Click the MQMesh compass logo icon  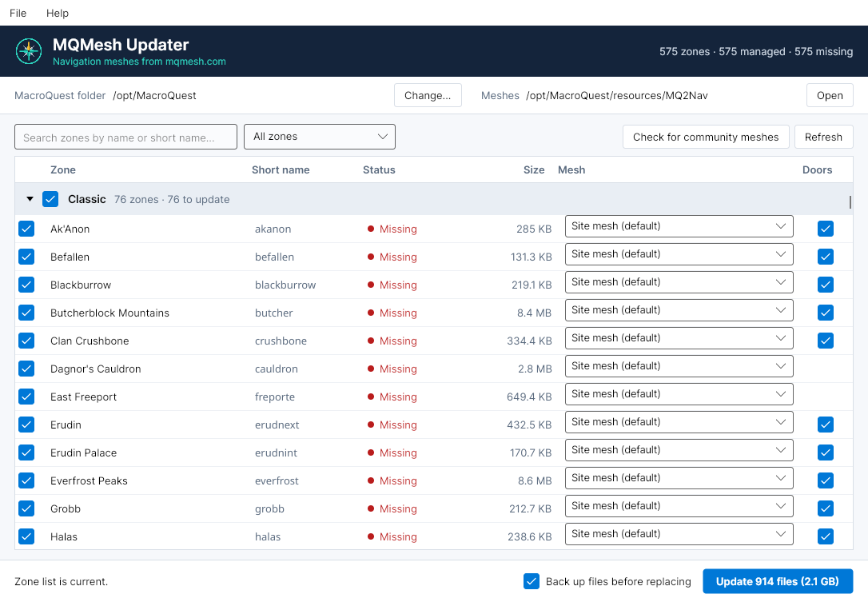[x=29, y=51]
